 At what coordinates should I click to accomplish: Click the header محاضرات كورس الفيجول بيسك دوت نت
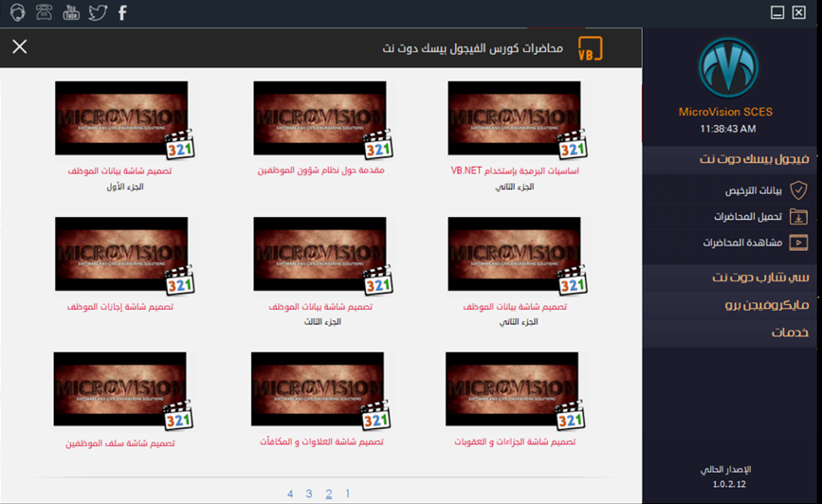pos(473,48)
